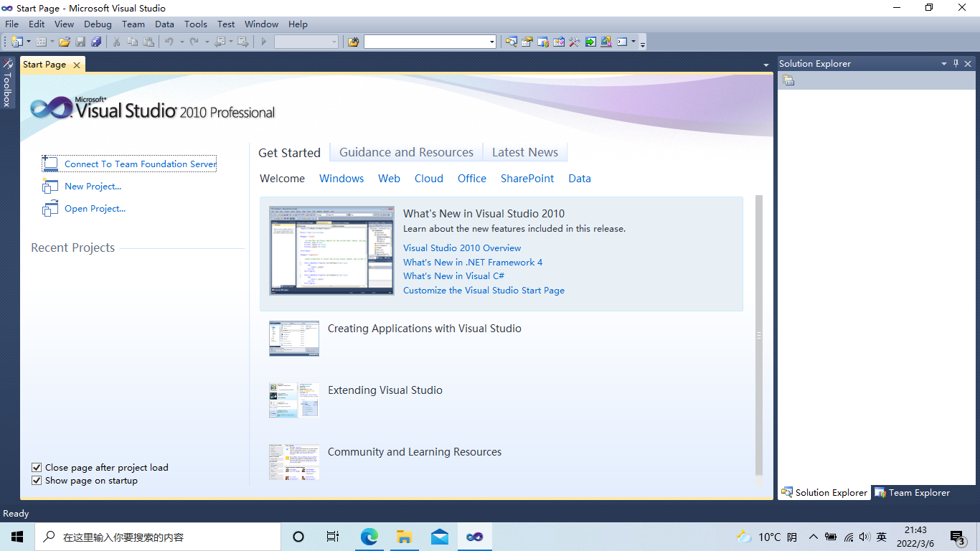
Task: Open a file using the Open File toolbar icon
Action: click(65, 42)
